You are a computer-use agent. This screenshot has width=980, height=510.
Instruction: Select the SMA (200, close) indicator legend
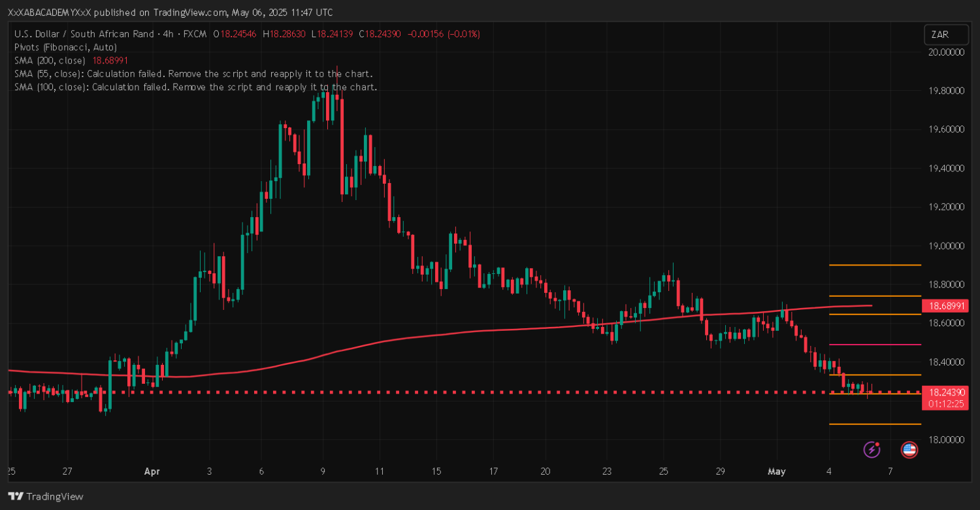[x=52, y=60]
